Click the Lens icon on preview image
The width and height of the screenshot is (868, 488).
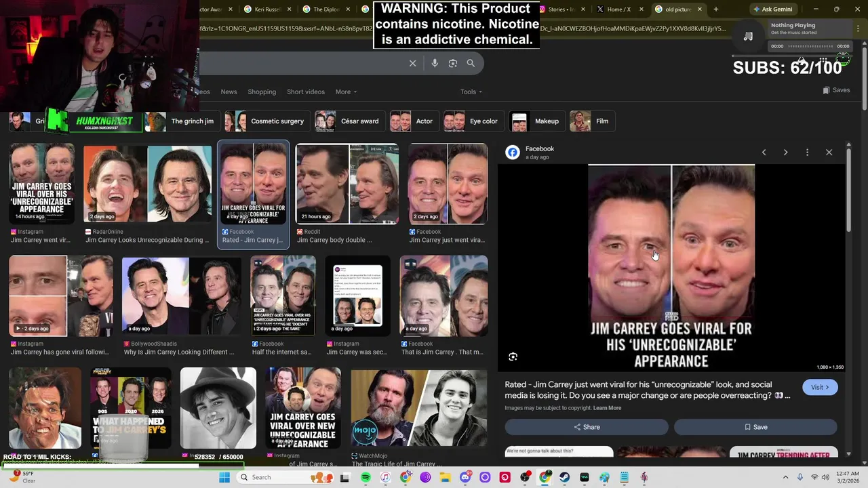[x=513, y=357]
